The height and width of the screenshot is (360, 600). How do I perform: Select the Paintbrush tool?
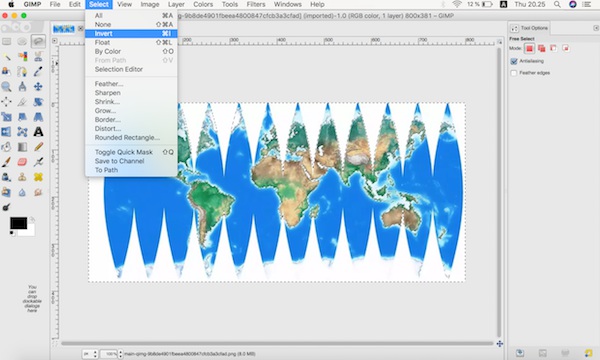point(7,162)
